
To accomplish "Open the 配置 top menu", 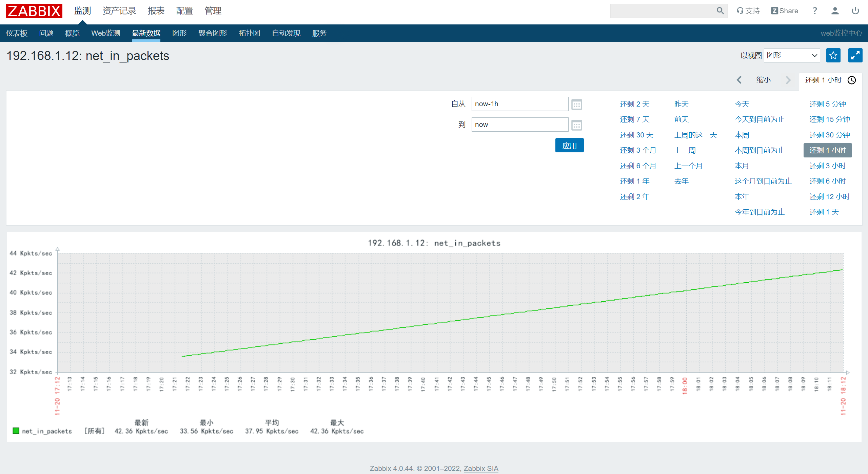I will point(184,11).
